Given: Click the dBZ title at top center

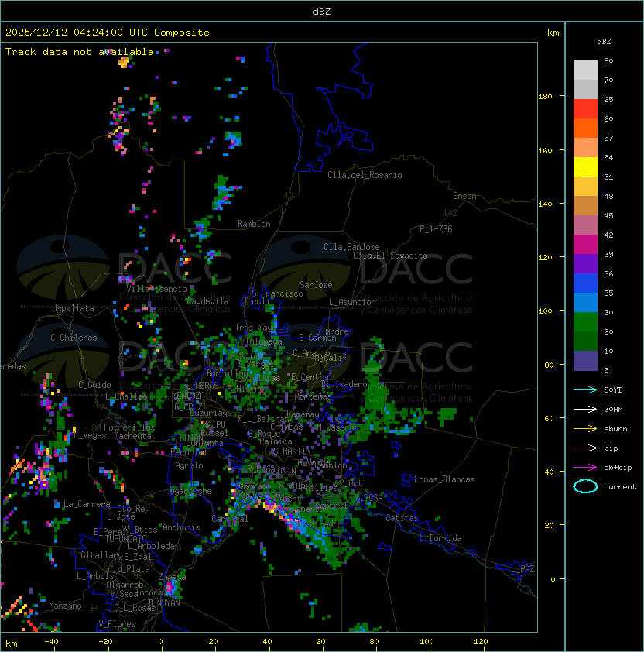Looking at the screenshot, I should (x=322, y=11).
